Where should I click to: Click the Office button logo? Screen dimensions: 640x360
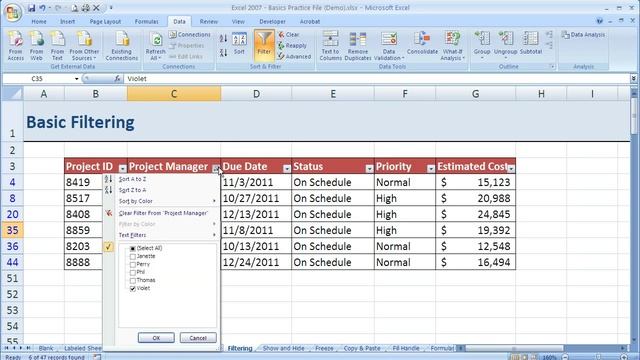point(12,12)
